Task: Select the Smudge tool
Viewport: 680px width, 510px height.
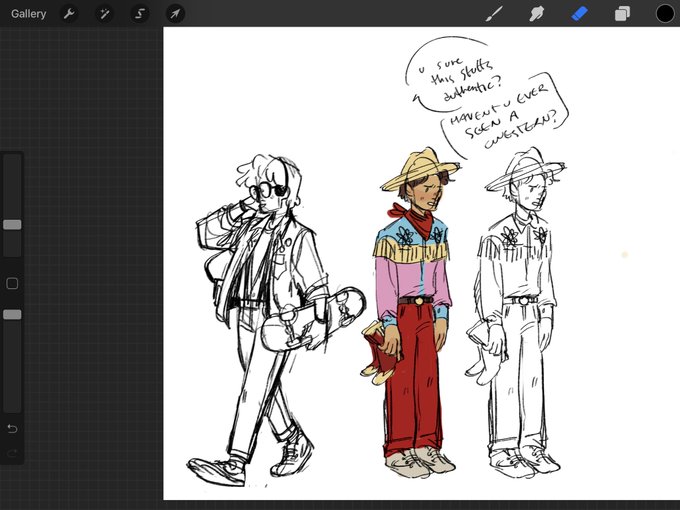Action: coord(536,14)
